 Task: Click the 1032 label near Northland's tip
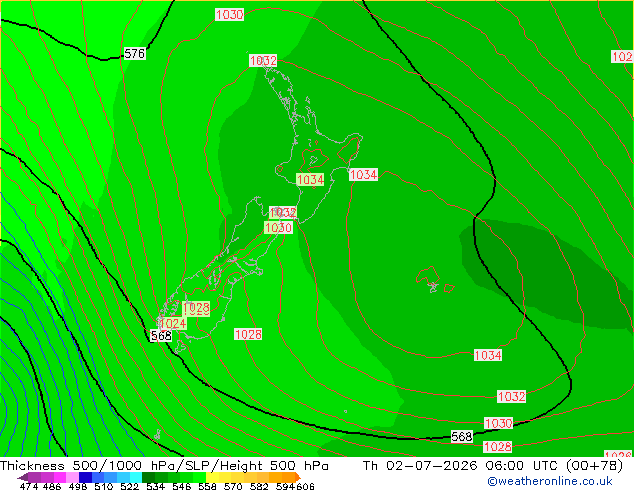pyautogui.click(x=263, y=61)
